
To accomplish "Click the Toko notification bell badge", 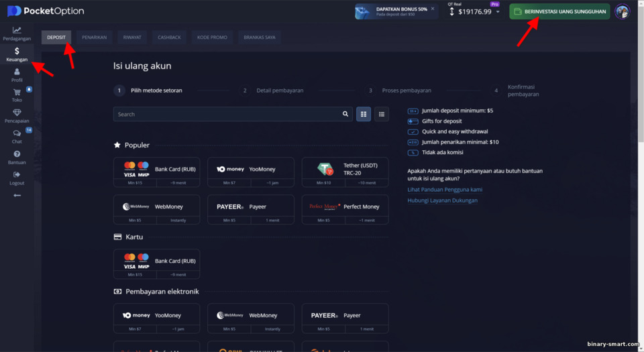I will tap(29, 89).
